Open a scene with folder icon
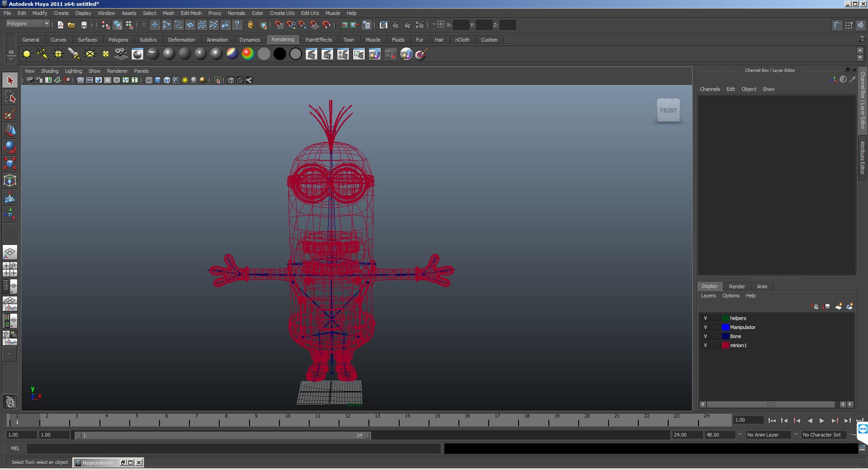868x470 pixels. (71, 25)
